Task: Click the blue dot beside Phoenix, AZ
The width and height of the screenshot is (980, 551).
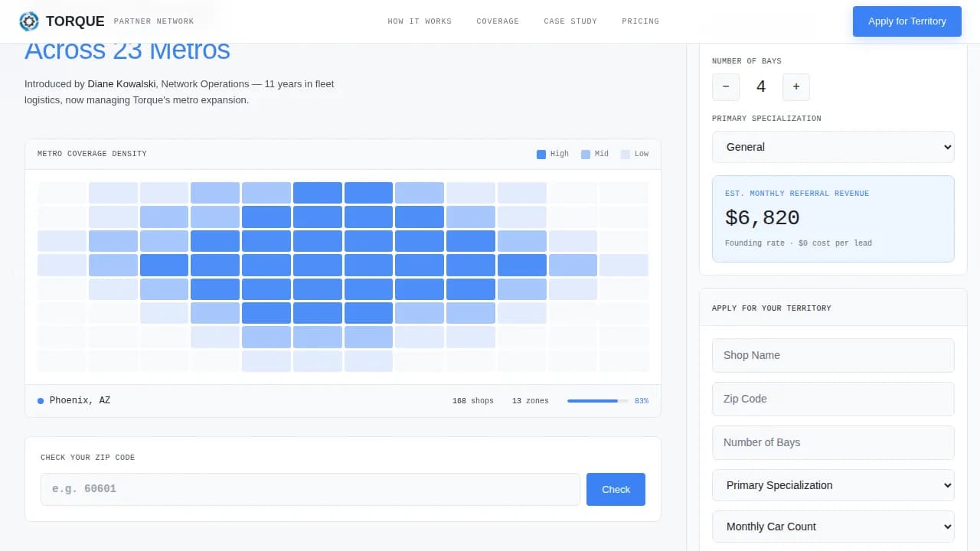Action: (41, 399)
